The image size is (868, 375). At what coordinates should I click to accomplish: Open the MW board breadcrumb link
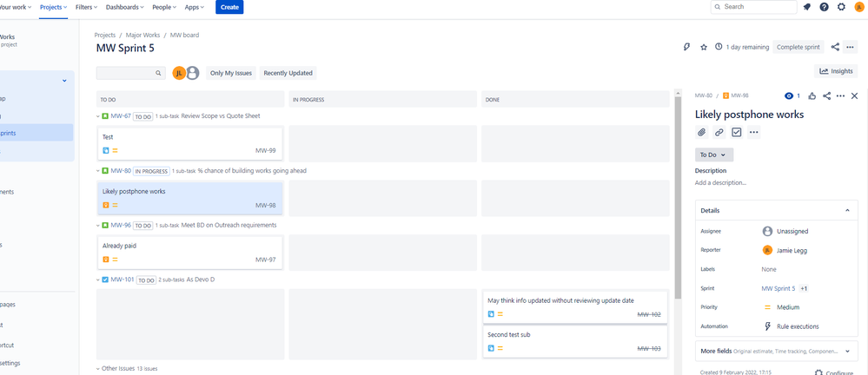point(184,35)
